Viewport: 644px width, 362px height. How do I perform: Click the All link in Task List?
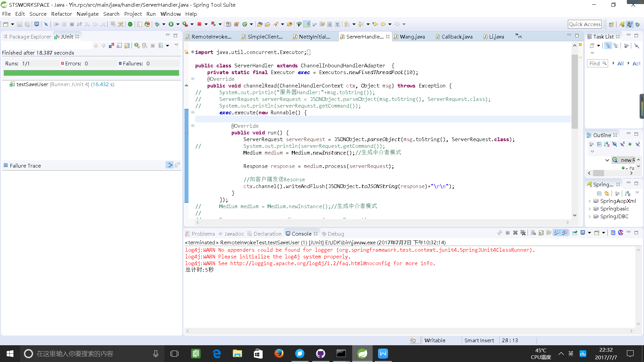pyautogui.click(x=620, y=63)
